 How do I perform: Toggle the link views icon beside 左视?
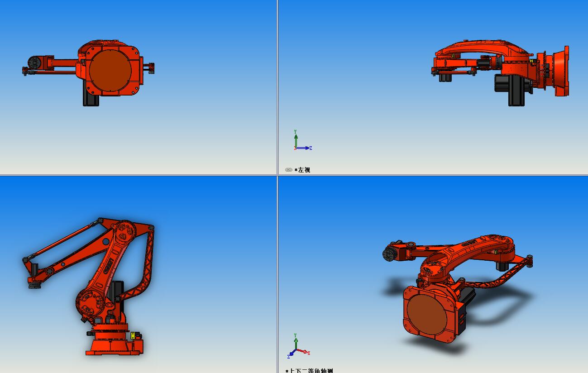point(289,170)
